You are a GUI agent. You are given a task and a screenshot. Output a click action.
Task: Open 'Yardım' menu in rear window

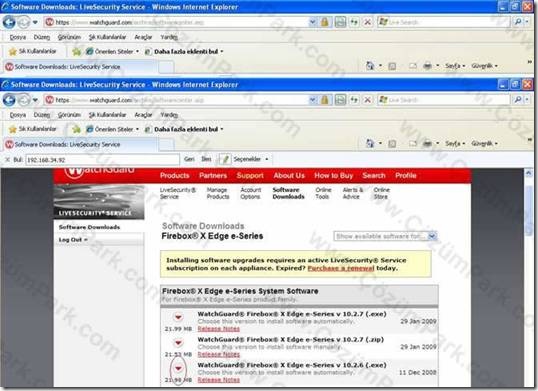[x=169, y=37]
